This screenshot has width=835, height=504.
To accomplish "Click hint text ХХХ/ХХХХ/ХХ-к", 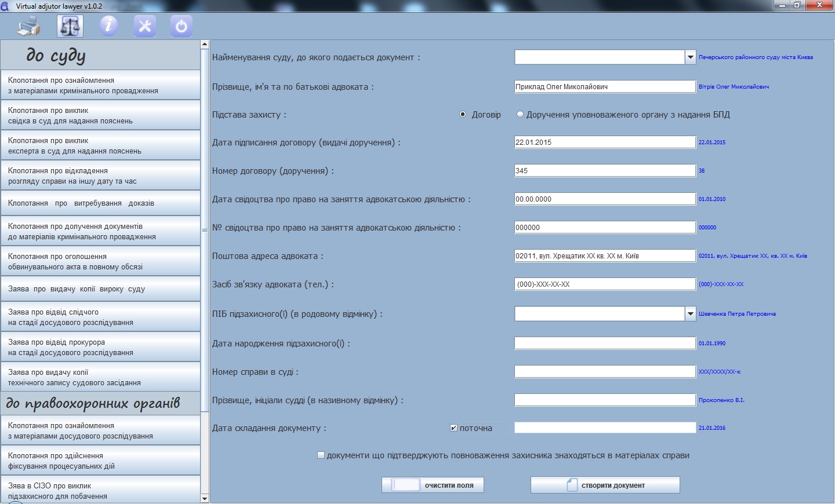I will (x=720, y=372).
